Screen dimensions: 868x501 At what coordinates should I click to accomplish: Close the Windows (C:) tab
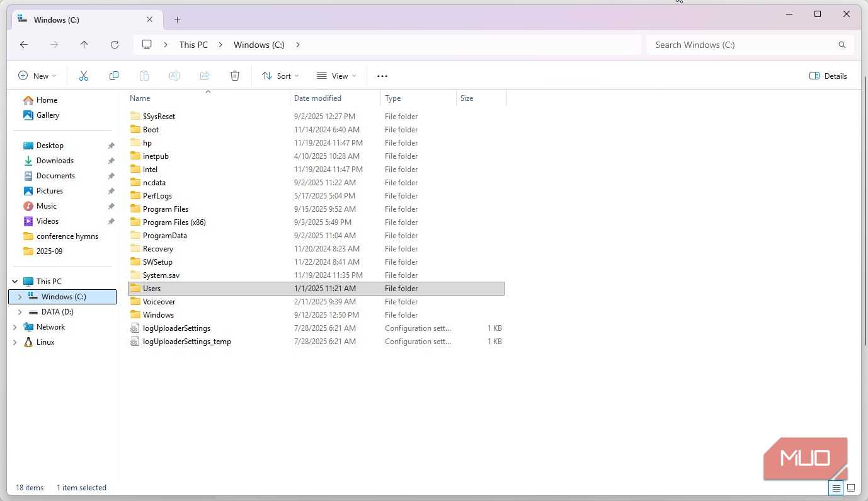150,20
